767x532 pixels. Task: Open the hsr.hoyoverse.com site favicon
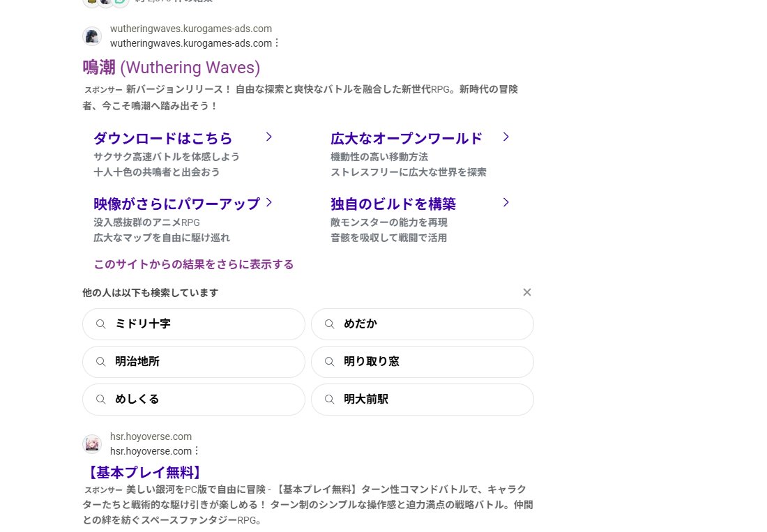coord(92,444)
